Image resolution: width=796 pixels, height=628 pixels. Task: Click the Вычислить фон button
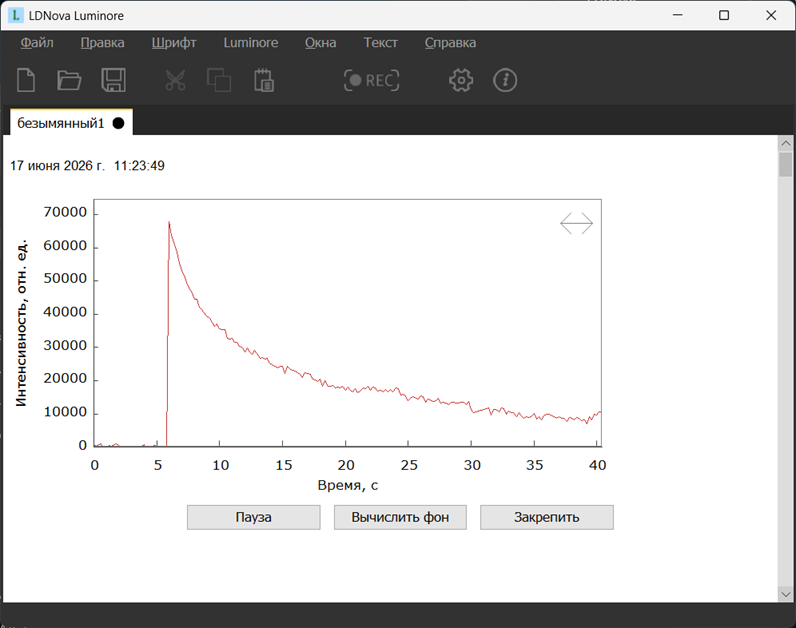point(400,517)
